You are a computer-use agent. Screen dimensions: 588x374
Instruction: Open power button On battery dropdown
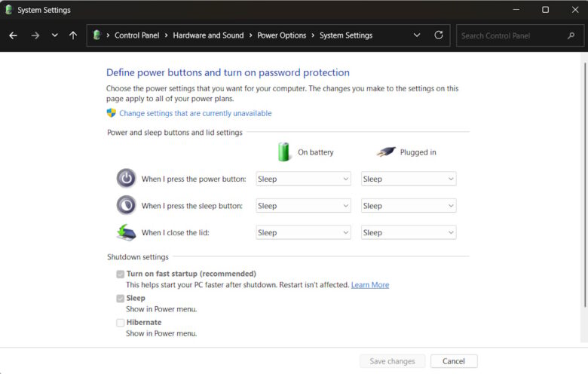click(x=303, y=179)
